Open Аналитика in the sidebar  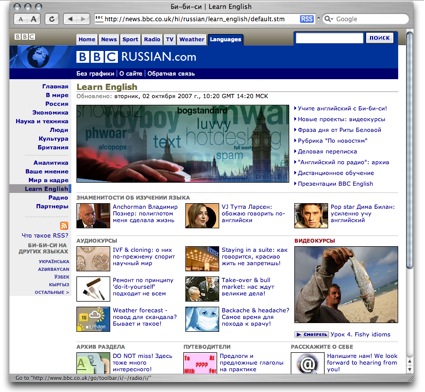click(51, 163)
